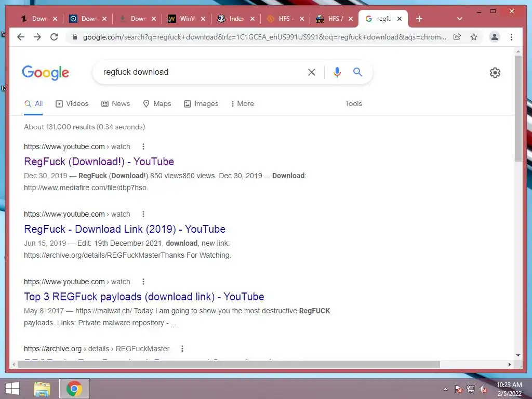Switch to Maps results

click(157, 104)
